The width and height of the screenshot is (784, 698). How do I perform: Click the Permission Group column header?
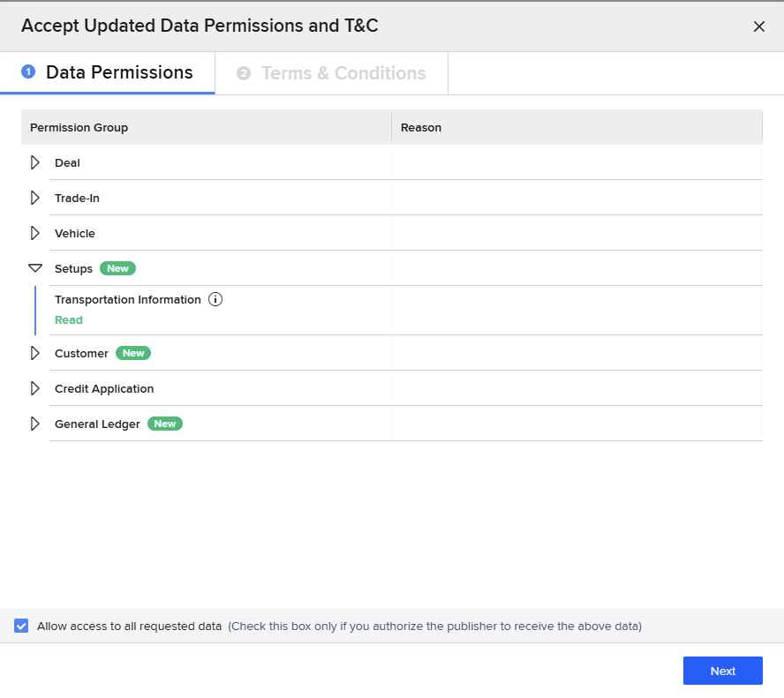click(x=79, y=128)
